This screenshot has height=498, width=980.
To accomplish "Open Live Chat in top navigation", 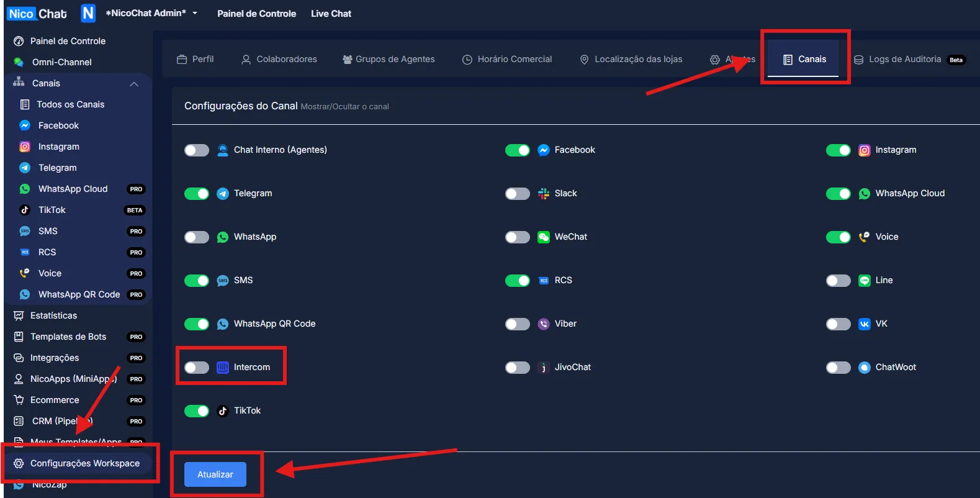I will [331, 14].
